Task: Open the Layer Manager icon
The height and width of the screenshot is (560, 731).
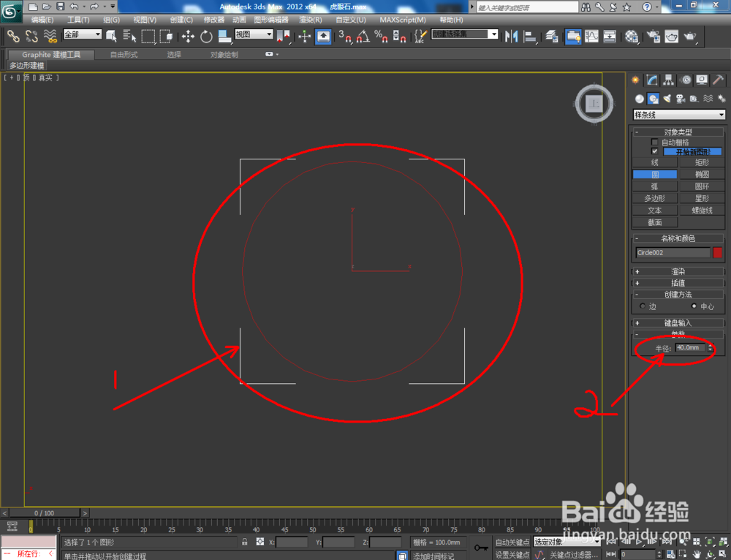Action: coord(551,36)
